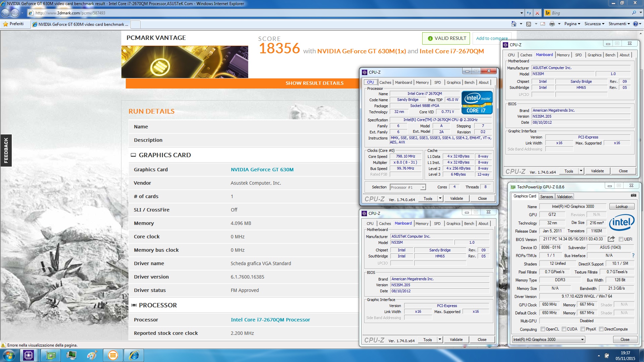The image size is (644, 362).
Task: Switch to Sensors tab in GPU-Z
Action: [546, 197]
